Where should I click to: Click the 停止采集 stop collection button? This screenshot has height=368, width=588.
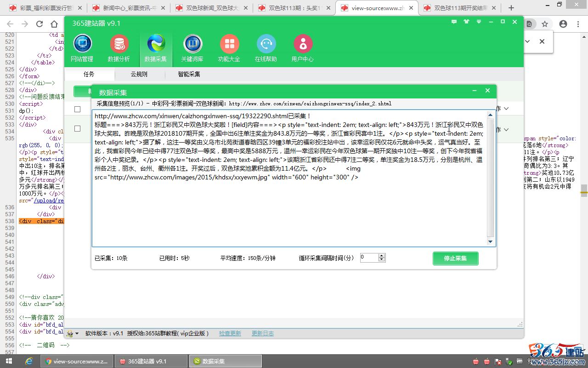[455, 259]
